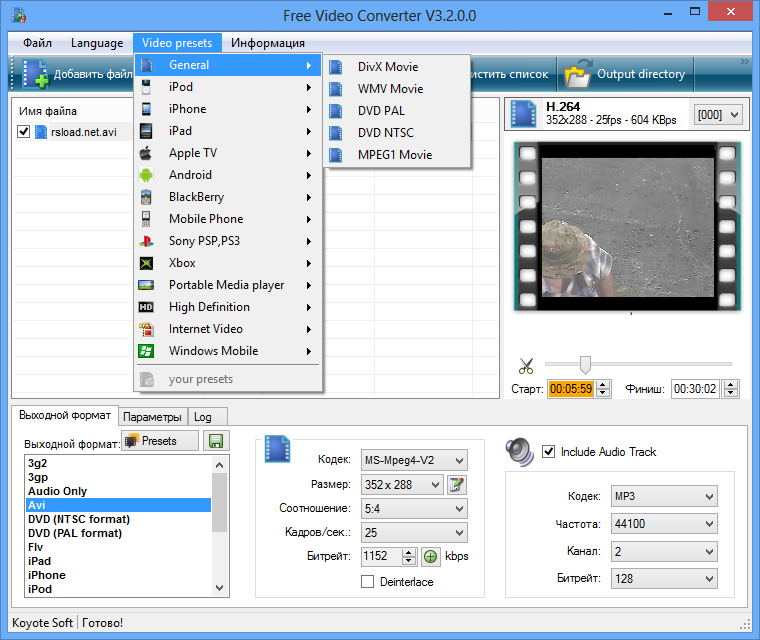
Task: Choose the WMV Movie preset
Action: pyautogui.click(x=397, y=89)
